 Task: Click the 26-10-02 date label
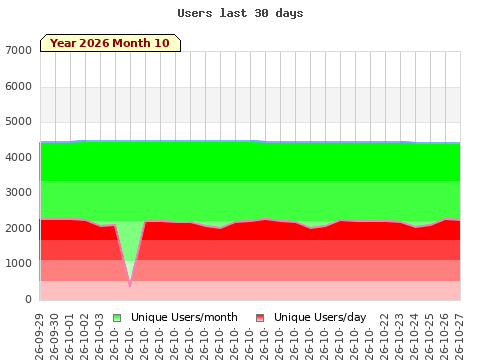click(84, 337)
